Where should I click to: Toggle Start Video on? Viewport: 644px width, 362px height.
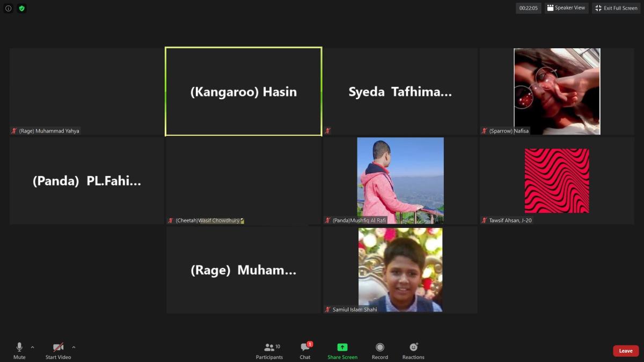(x=58, y=351)
